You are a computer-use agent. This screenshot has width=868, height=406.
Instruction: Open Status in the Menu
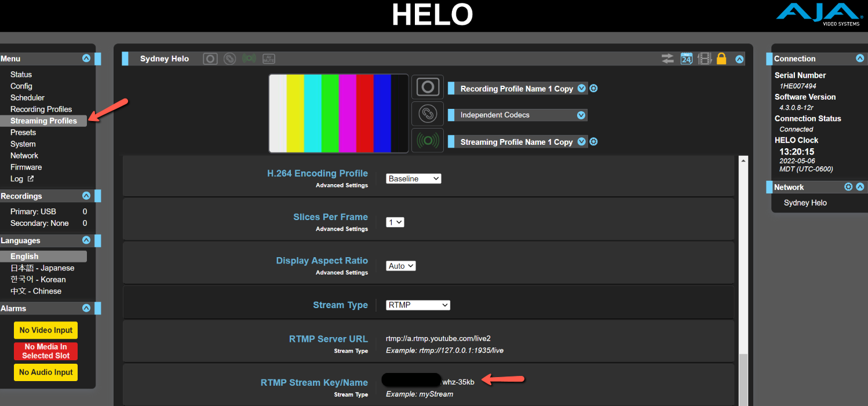(21, 75)
